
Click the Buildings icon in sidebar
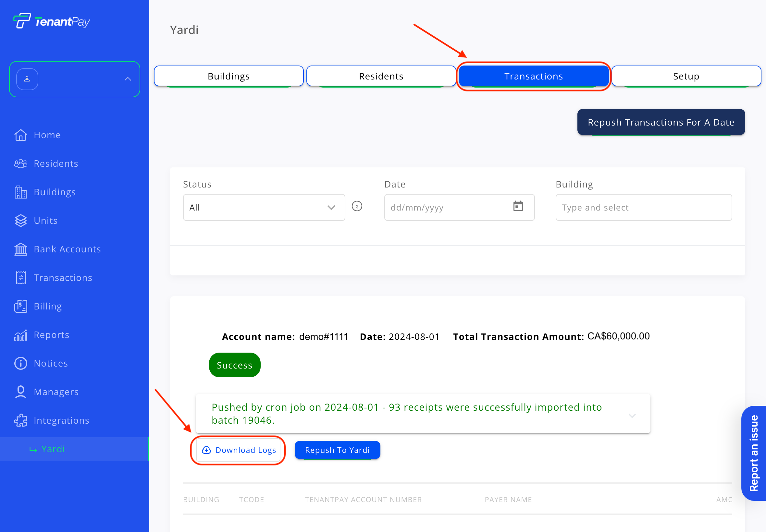tap(21, 192)
